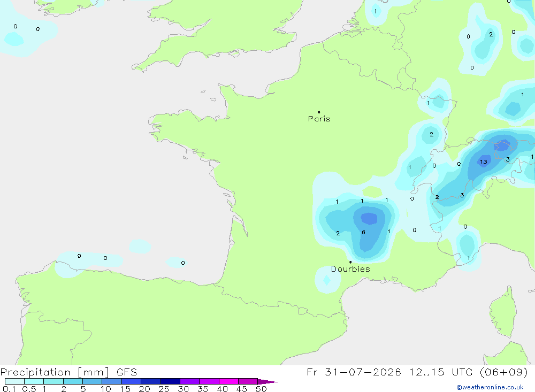Screen dimensions: 535x392
Task: Click the GFS model label
Action: point(127,372)
